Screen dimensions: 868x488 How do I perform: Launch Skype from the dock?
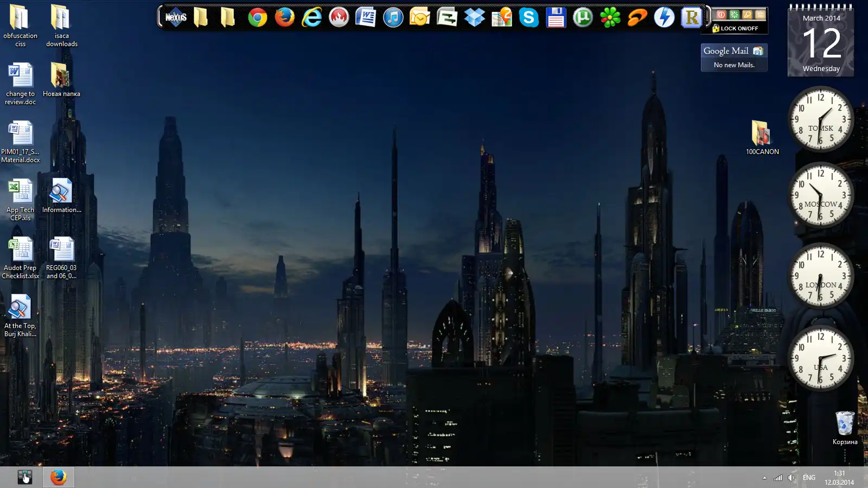(x=529, y=17)
